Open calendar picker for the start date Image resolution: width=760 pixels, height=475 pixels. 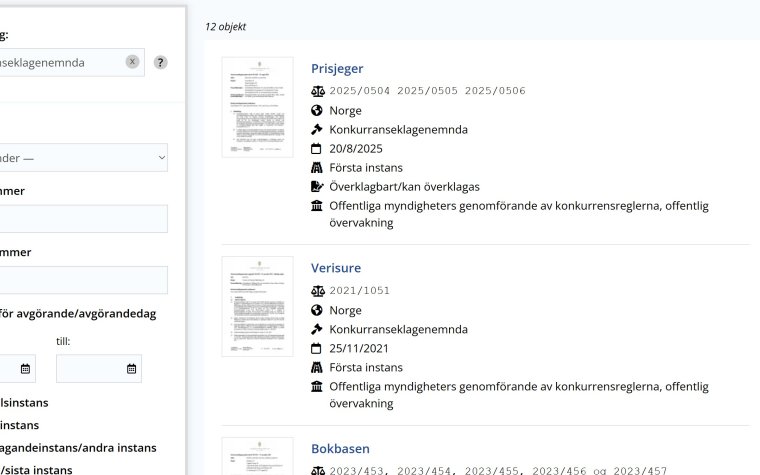tap(25, 369)
